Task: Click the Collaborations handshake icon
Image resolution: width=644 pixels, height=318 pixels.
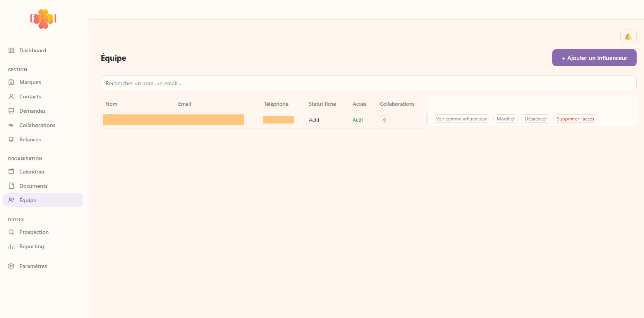Action: (11, 125)
